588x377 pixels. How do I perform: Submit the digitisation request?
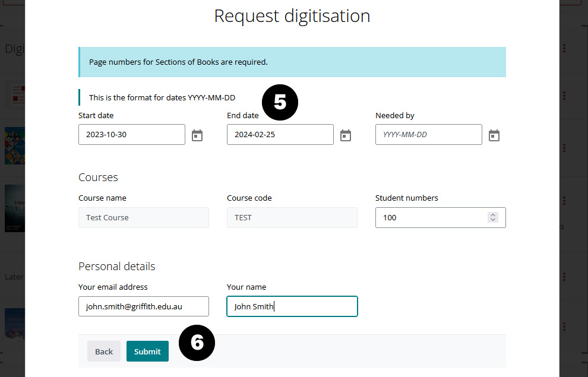[147, 351]
